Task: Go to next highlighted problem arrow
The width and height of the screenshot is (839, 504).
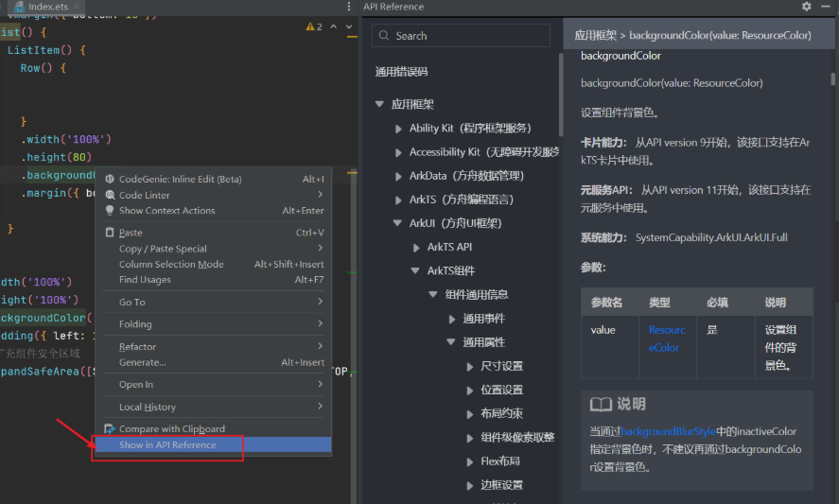Action: click(x=349, y=26)
